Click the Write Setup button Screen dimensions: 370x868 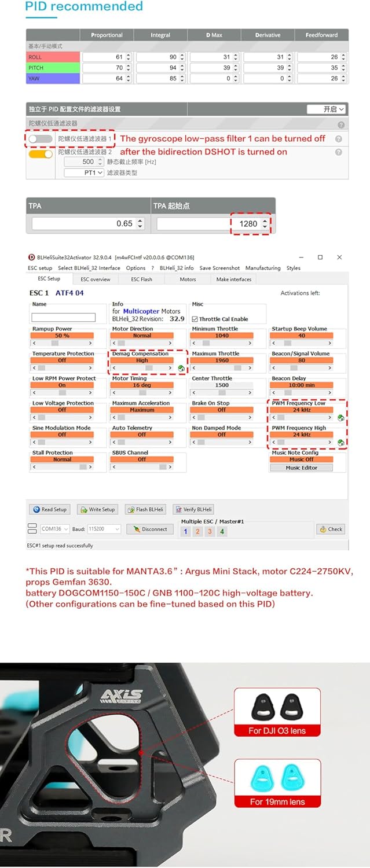pos(97,509)
